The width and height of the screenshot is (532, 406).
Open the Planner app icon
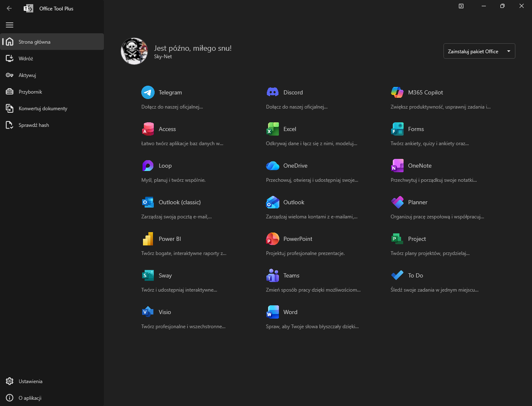(397, 202)
